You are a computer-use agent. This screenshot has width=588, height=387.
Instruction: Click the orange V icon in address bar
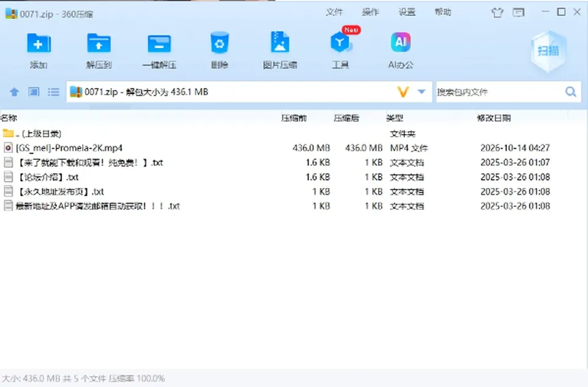pyautogui.click(x=403, y=92)
